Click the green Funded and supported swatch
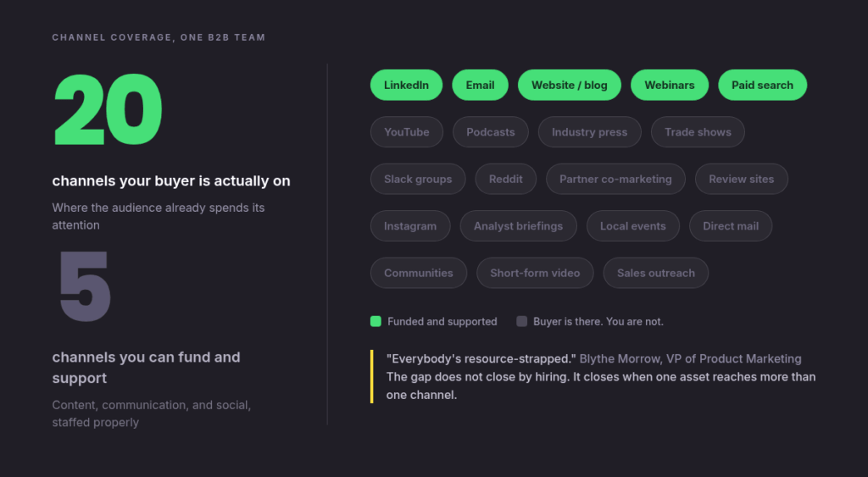The image size is (868, 477). coord(376,321)
